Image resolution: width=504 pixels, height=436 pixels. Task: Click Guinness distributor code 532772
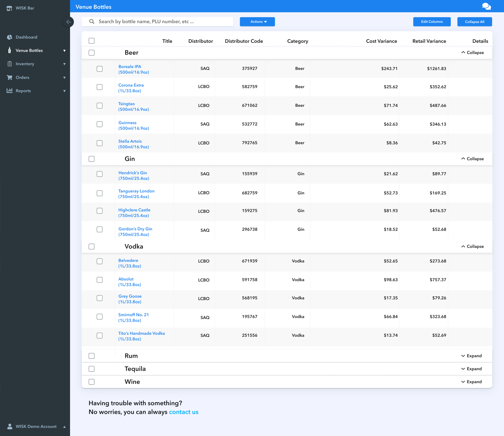[250, 124]
